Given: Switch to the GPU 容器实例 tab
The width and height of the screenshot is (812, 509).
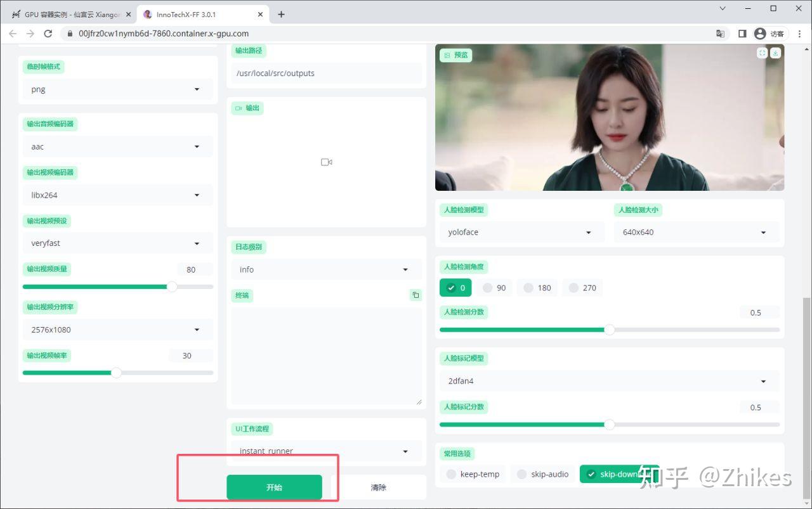Looking at the screenshot, I should pyautogui.click(x=71, y=15).
